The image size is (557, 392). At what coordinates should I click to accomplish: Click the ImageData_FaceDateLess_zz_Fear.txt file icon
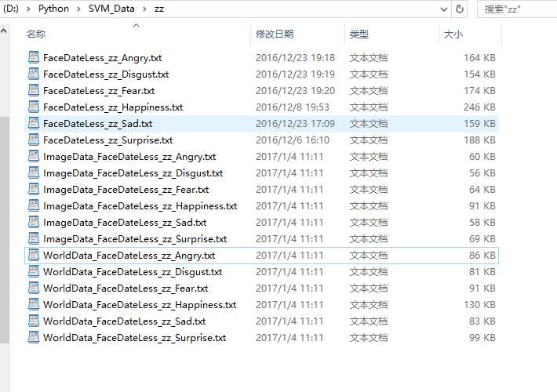click(x=34, y=189)
